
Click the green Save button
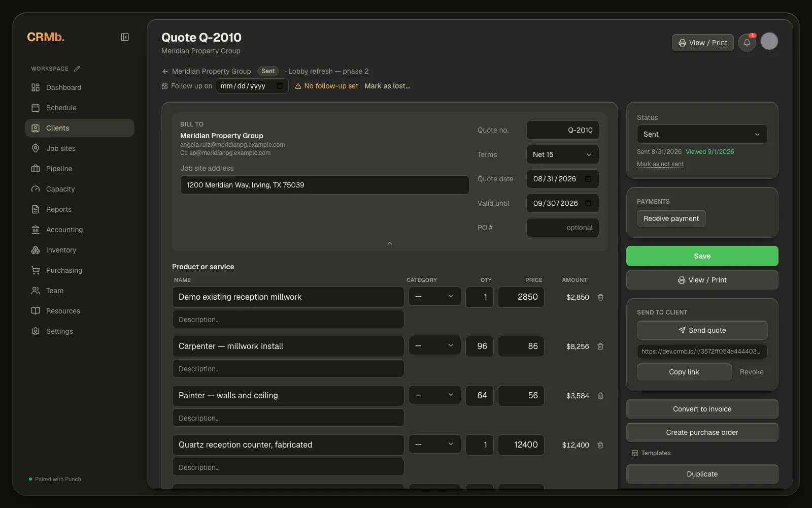click(x=702, y=256)
